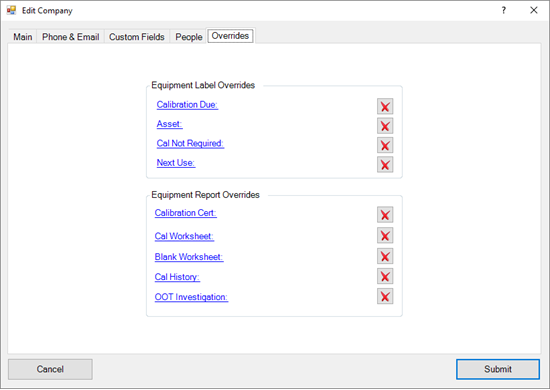Viewport: 550px width, 390px height.
Task: Clear the OOT Investigation report override
Action: [x=385, y=296]
